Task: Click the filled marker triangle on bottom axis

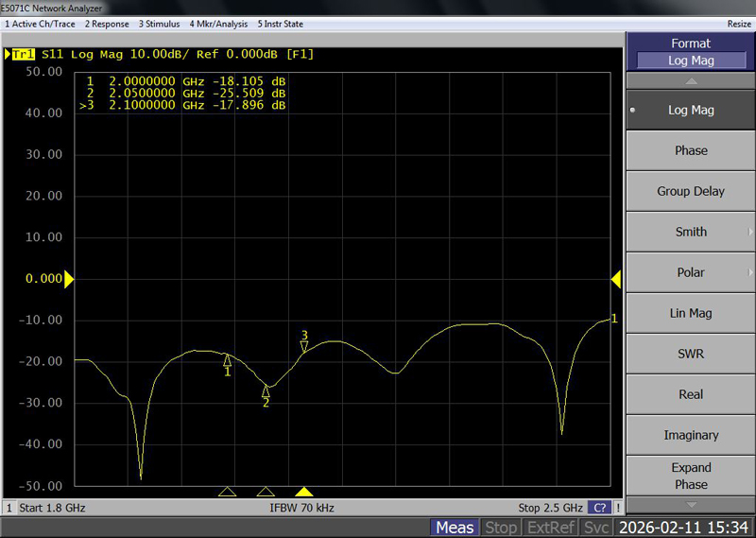Action: click(304, 492)
